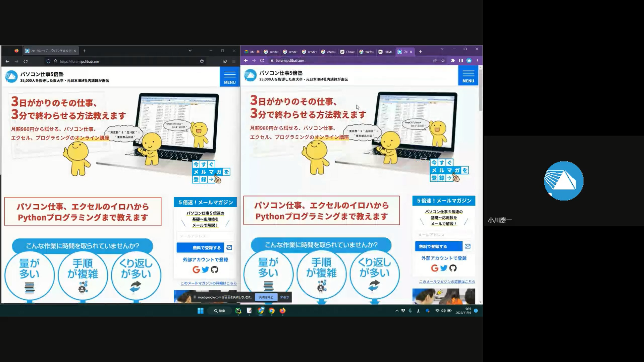Click 無料で登録する button in left browser

point(200,248)
